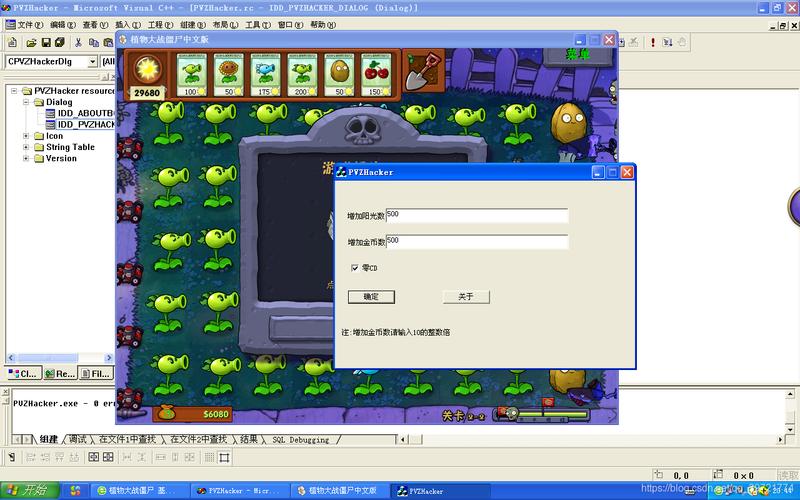Choose the Cherry Bomb seed packet

coord(377,74)
